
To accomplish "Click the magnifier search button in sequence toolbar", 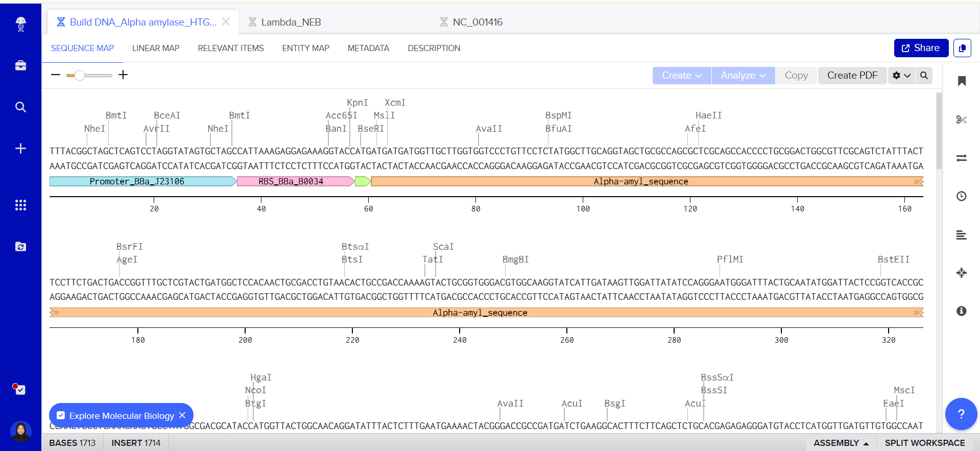I will 924,76.
